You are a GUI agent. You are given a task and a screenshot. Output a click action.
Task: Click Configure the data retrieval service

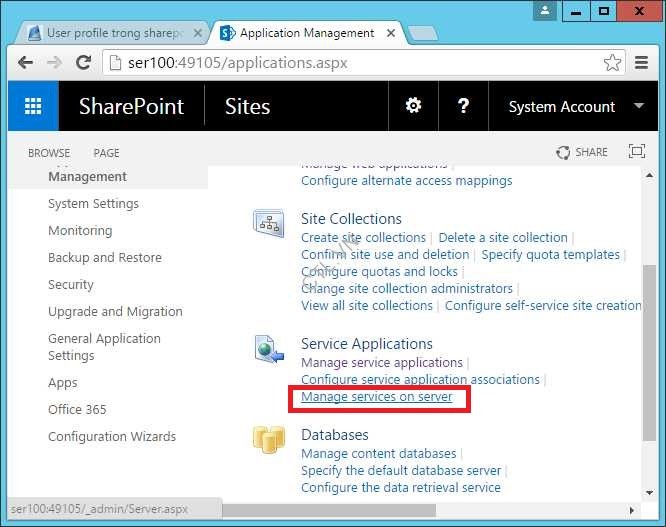pyautogui.click(x=401, y=488)
